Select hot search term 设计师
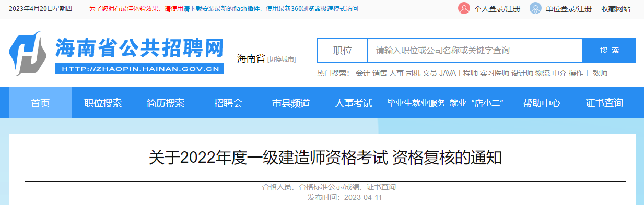644x205 pixels. pos(522,74)
